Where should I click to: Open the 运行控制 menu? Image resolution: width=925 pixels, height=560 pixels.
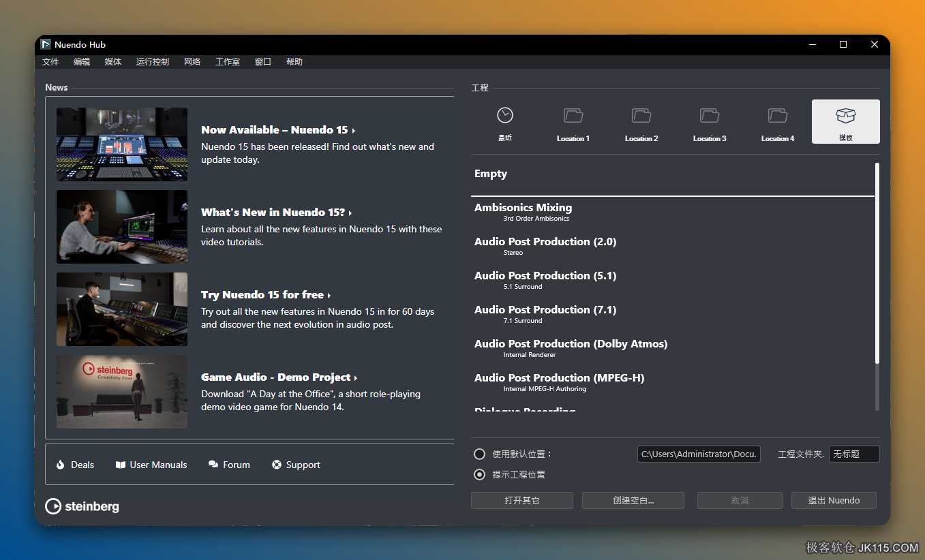(x=153, y=62)
